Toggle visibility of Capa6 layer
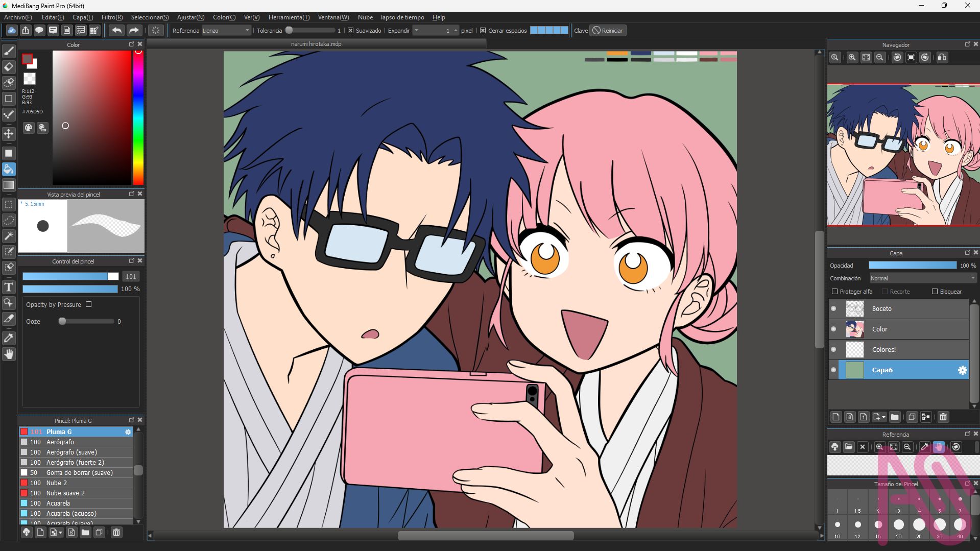This screenshot has width=980, height=551. coord(834,370)
